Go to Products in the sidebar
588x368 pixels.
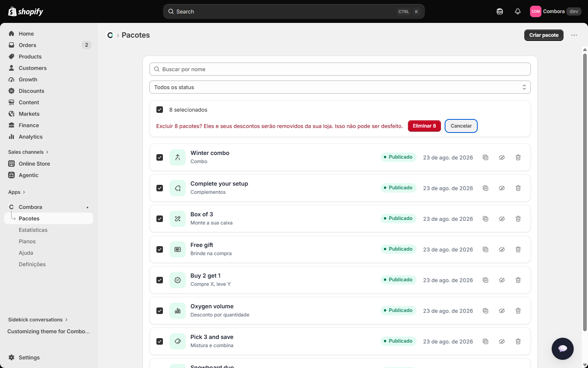tap(30, 56)
